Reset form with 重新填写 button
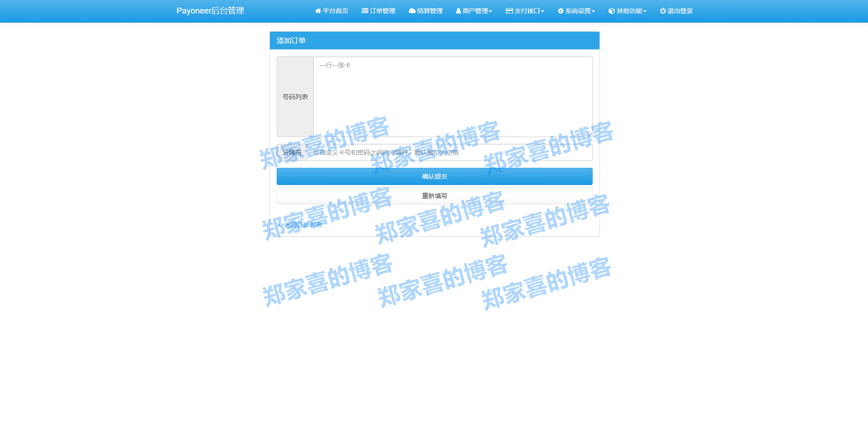Image resolution: width=868 pixels, height=422 pixels. pyautogui.click(x=435, y=196)
